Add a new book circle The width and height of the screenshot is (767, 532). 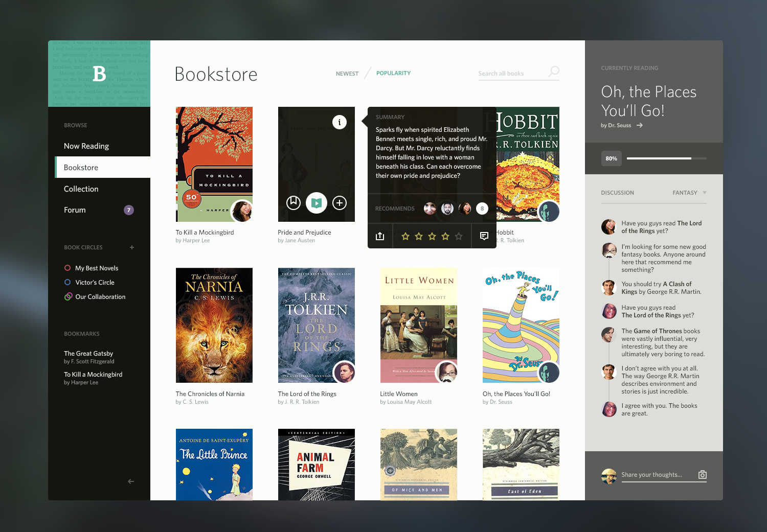tap(132, 247)
